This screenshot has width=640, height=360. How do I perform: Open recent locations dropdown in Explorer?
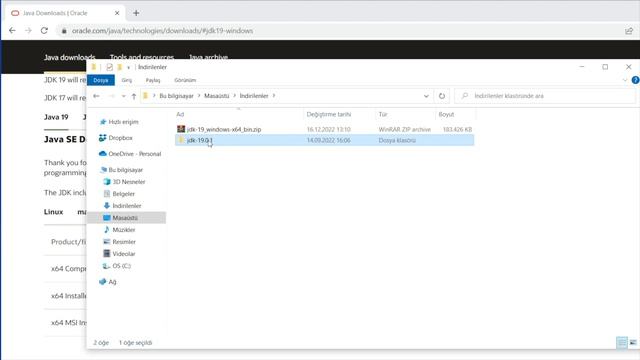pos(123,96)
